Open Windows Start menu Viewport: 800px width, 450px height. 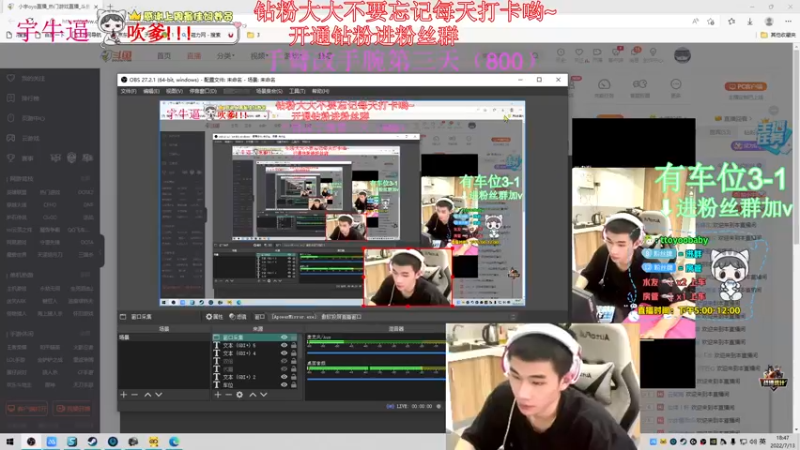10,441
